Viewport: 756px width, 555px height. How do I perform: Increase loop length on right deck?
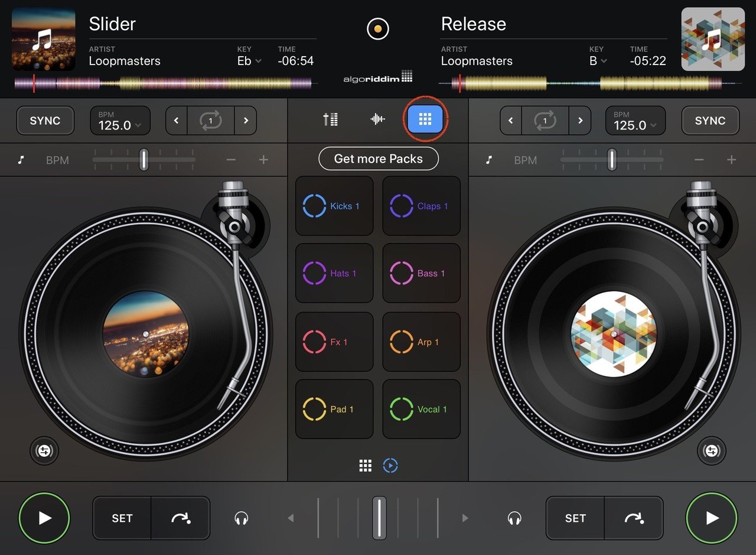click(x=580, y=121)
